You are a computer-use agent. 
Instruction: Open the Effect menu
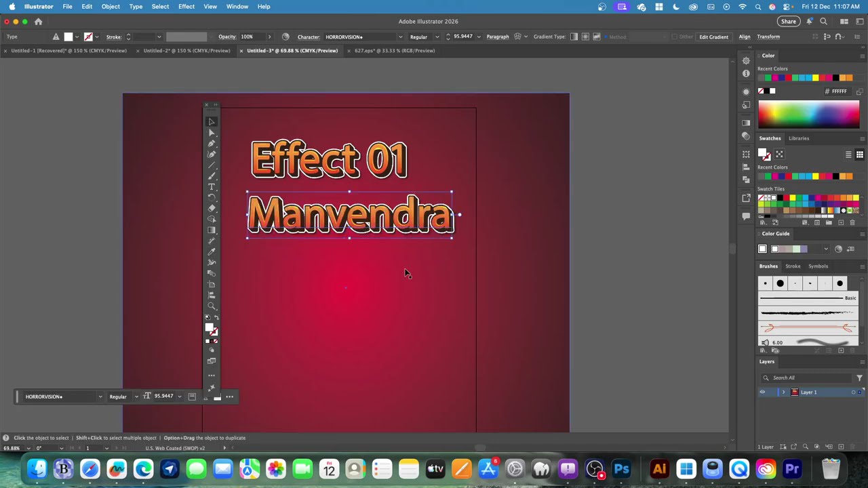(x=186, y=6)
